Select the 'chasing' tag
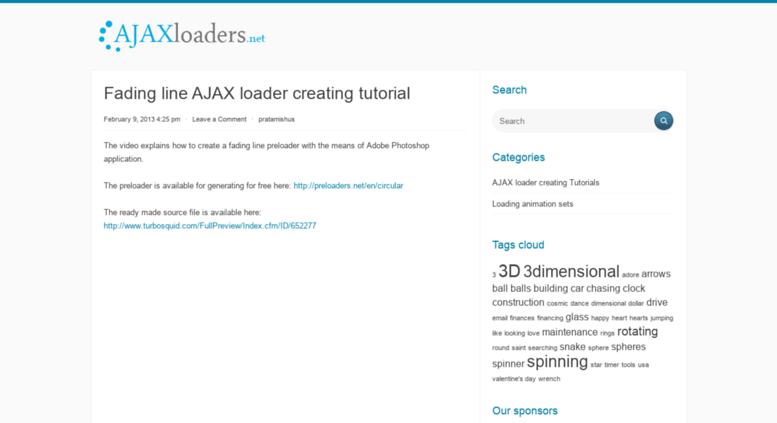Screen dimensions: 777x423 click(603, 288)
